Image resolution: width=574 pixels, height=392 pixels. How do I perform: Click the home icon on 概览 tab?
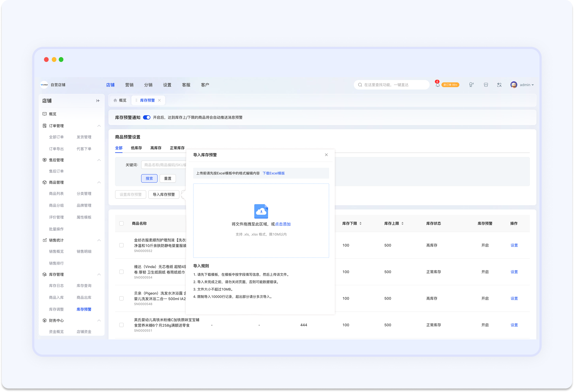[x=115, y=100]
